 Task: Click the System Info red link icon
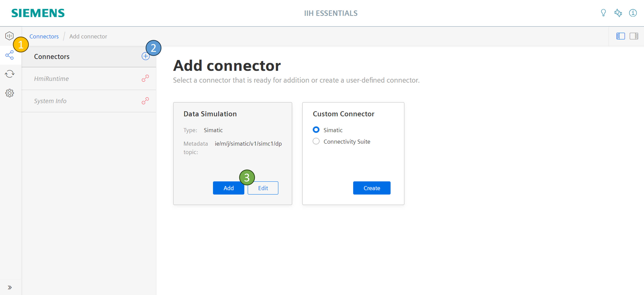(x=145, y=101)
